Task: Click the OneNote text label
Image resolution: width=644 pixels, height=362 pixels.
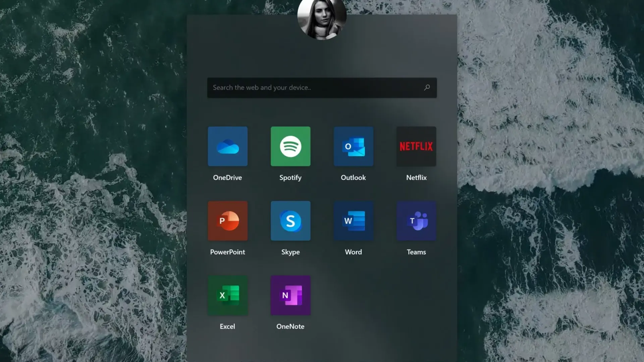Action: tap(290, 326)
